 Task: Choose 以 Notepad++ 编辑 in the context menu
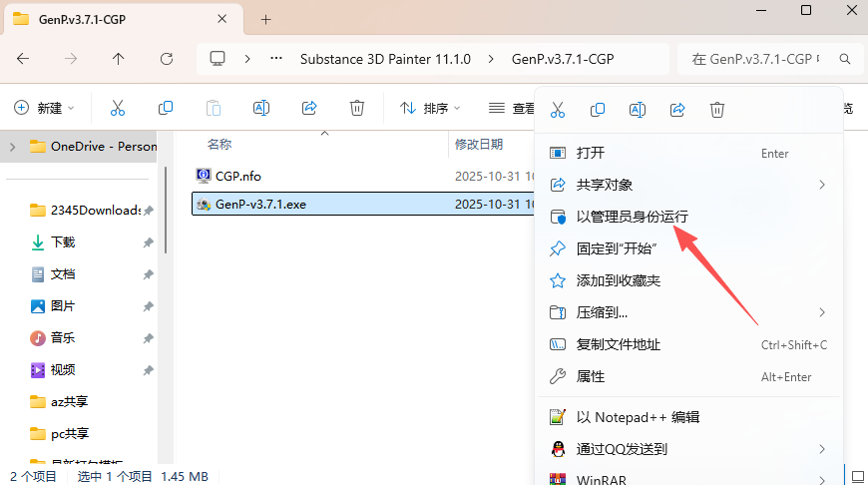pyautogui.click(x=688, y=417)
